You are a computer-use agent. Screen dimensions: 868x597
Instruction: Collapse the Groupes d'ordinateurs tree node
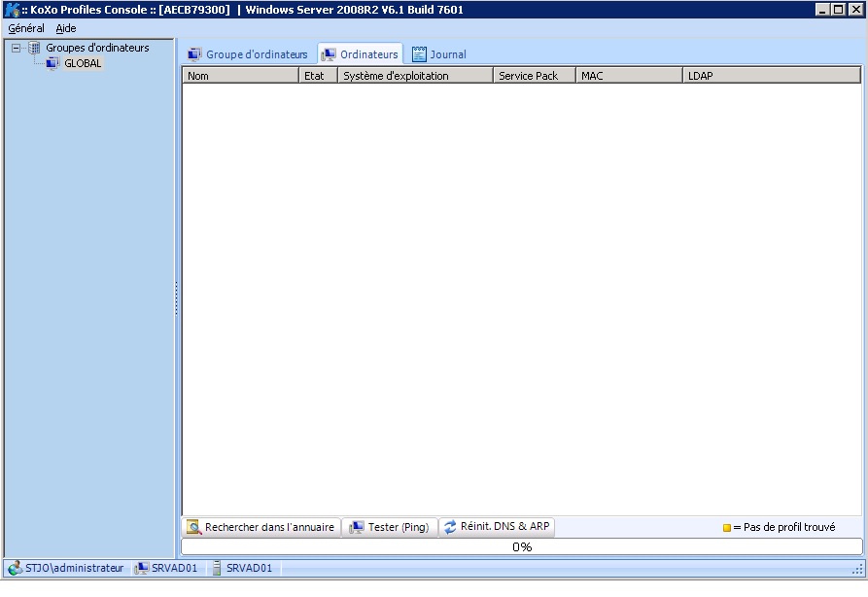(17, 49)
